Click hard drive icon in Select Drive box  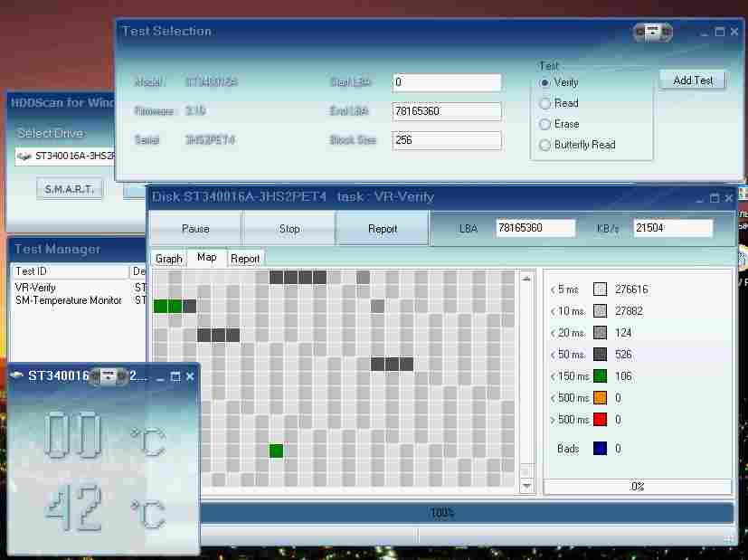[x=24, y=157]
